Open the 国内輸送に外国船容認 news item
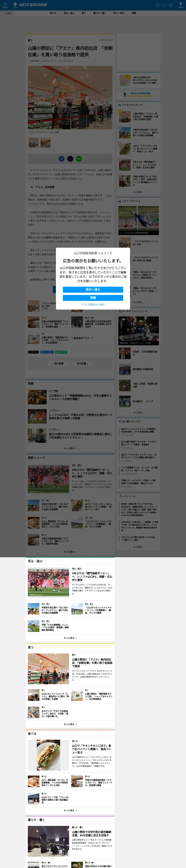186x868 pixels. click(x=139, y=369)
